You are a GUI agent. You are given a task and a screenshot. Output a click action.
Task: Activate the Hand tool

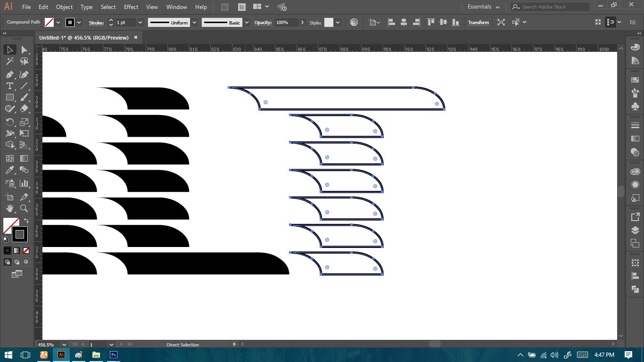tap(10, 208)
